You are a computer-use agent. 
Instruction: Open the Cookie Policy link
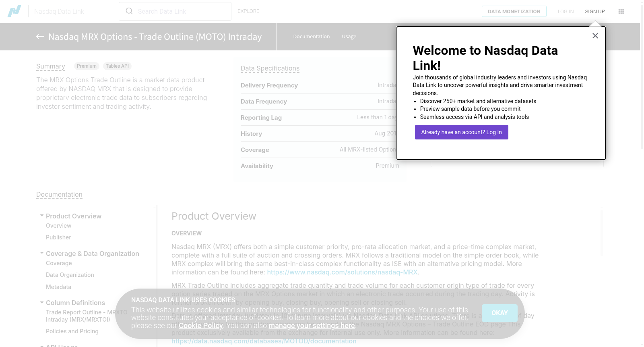pos(201,326)
